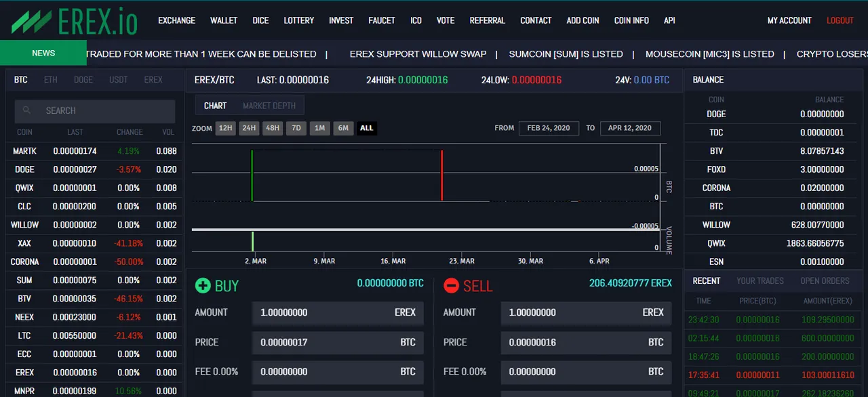Select the DOGE row in coin list
This screenshot has width=868, height=397.
coord(94,169)
